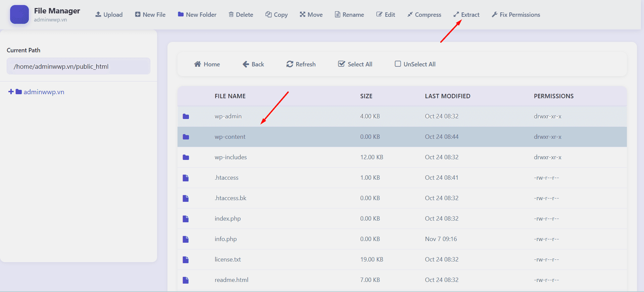Open the New Folder toolbar option

(197, 14)
